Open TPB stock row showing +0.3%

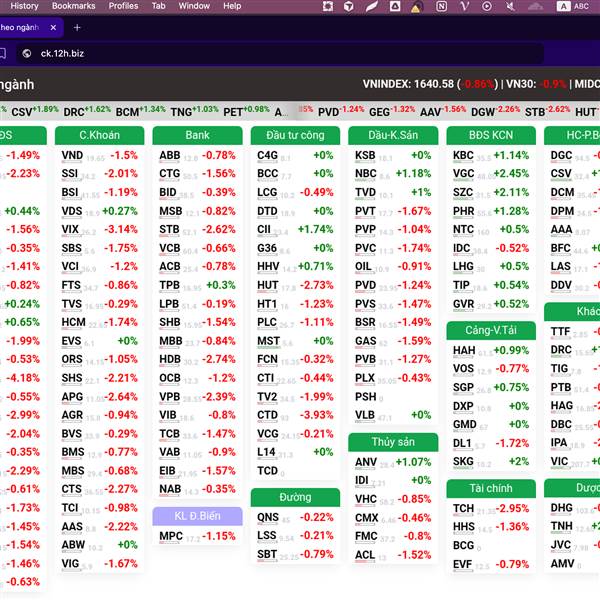[x=197, y=285]
